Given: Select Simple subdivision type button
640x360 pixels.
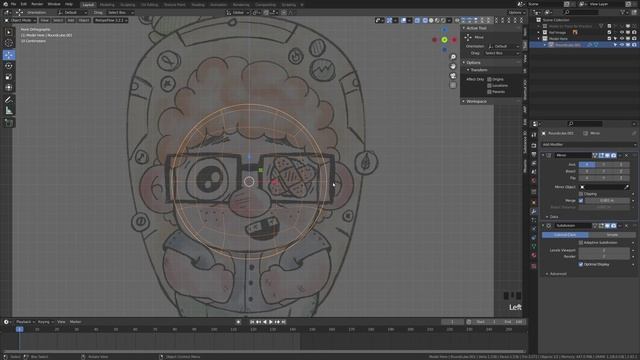Looking at the screenshot, I should pyautogui.click(x=612, y=235).
